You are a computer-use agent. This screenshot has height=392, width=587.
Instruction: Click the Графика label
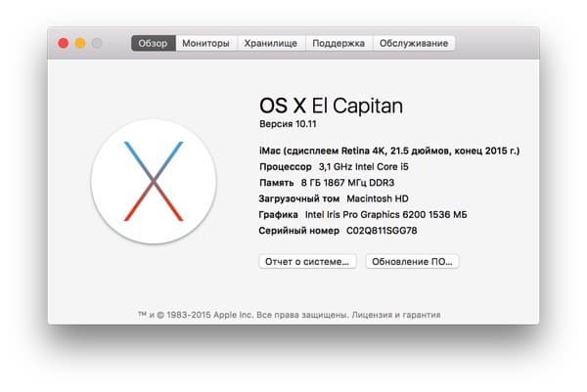278,215
